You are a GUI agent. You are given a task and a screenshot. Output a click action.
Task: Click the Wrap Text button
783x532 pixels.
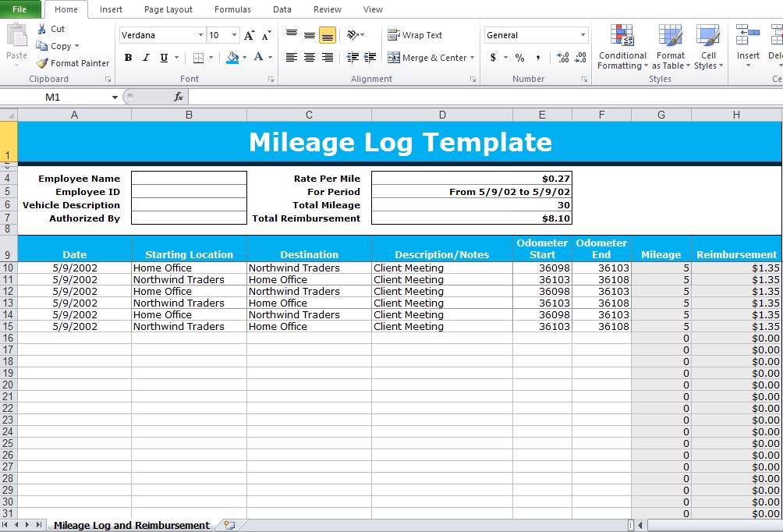(x=415, y=35)
